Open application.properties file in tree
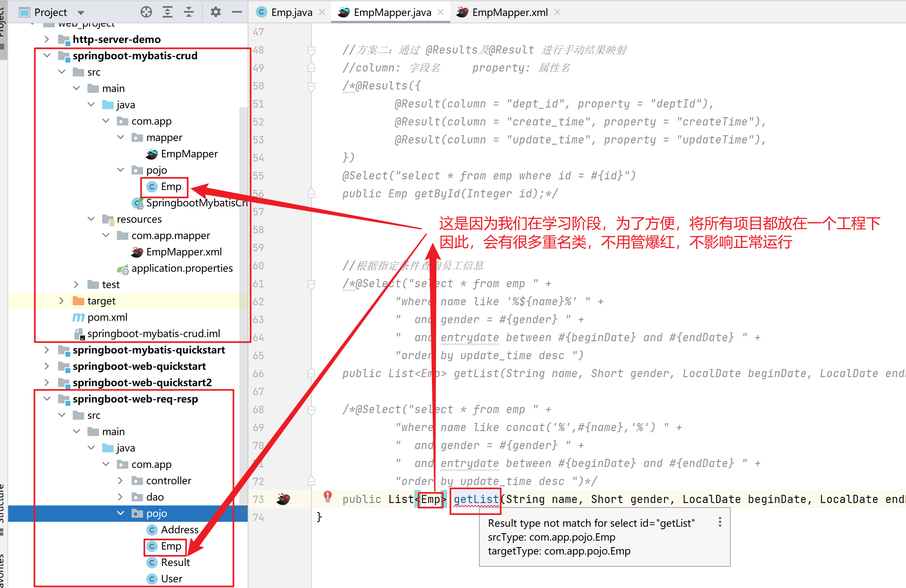This screenshot has width=906, height=588. click(182, 268)
